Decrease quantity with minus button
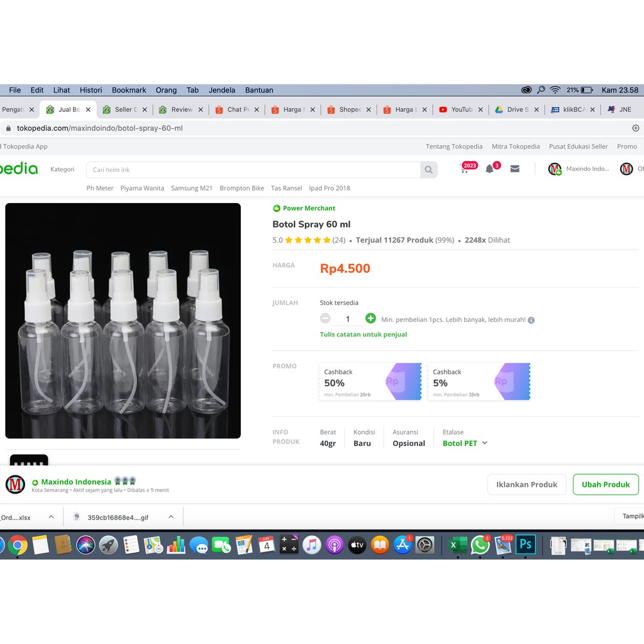This screenshot has height=644, width=644. tap(325, 319)
